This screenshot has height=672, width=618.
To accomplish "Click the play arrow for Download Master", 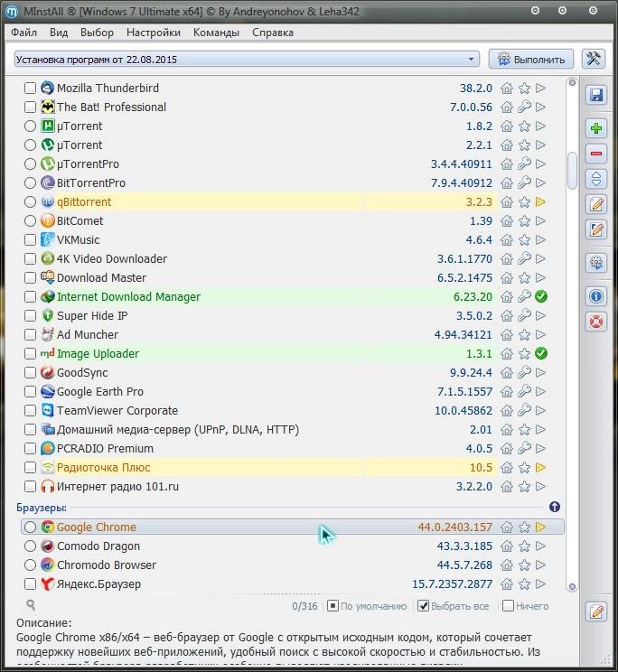I will (541, 277).
